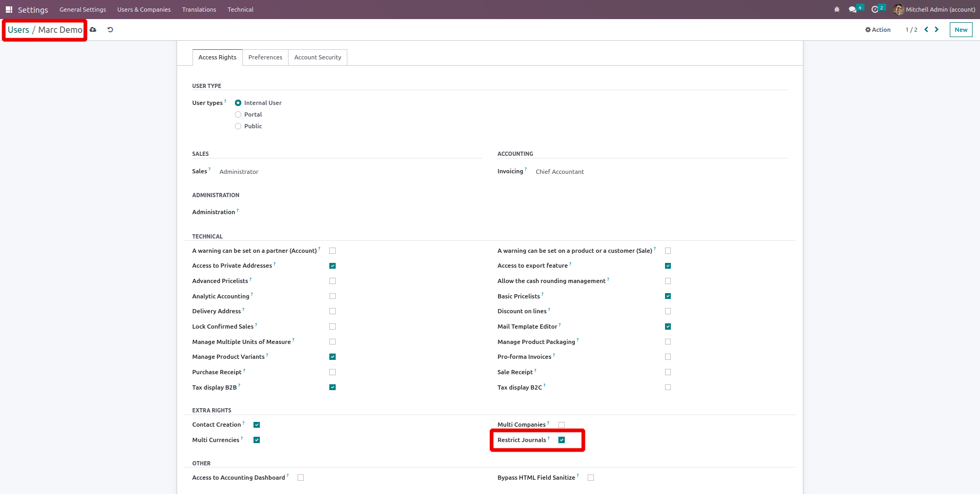980x494 pixels.
Task: Open the conversations chat bubble icon
Action: click(x=853, y=10)
